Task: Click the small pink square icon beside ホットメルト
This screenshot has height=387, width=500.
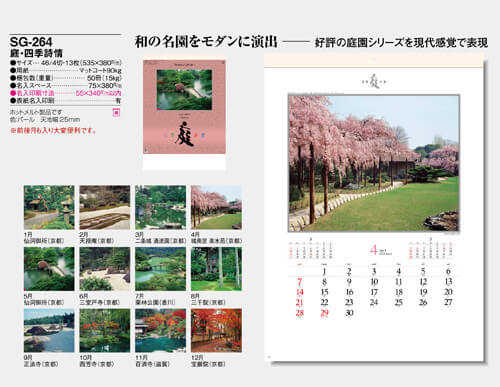Action: (116, 113)
